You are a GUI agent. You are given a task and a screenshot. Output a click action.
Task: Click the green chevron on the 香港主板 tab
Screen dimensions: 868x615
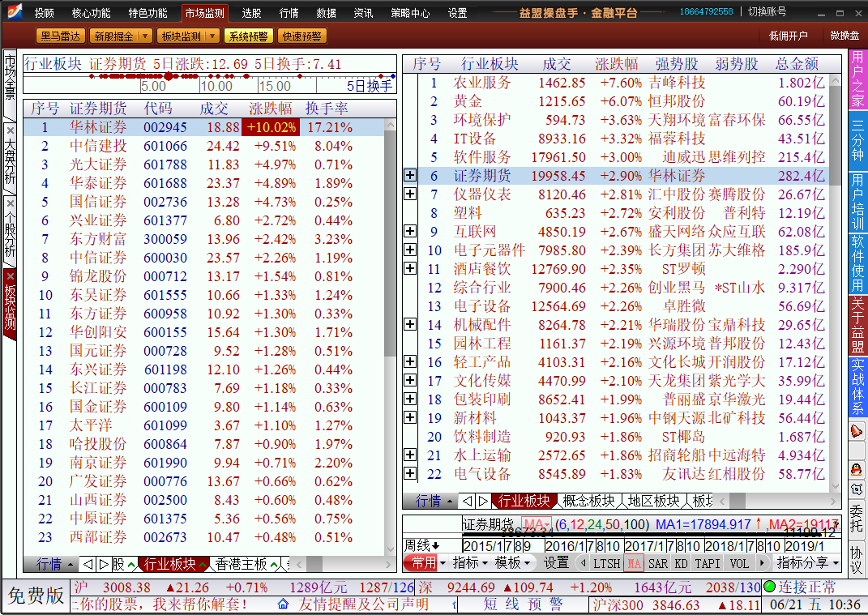click(x=274, y=565)
